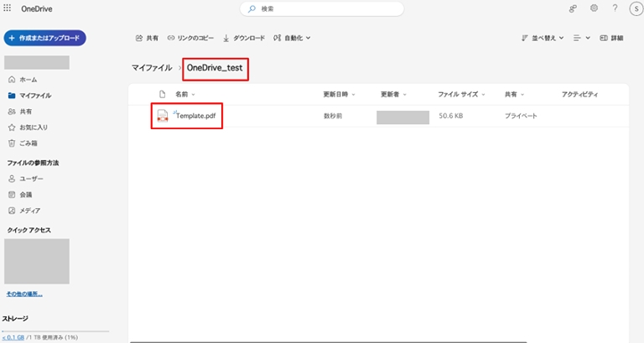Click the 数秒前 modified time cell
Screen dimensions: 644x343
pos(333,116)
